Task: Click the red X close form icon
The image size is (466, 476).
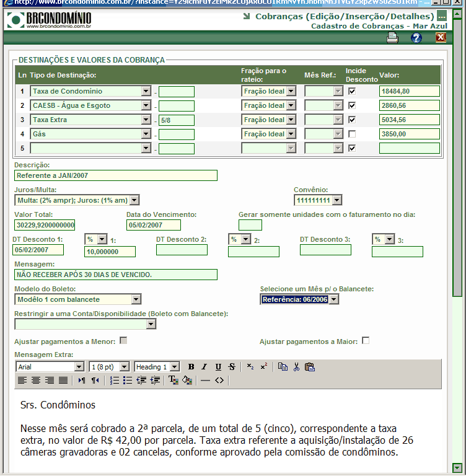Action: click(441, 38)
